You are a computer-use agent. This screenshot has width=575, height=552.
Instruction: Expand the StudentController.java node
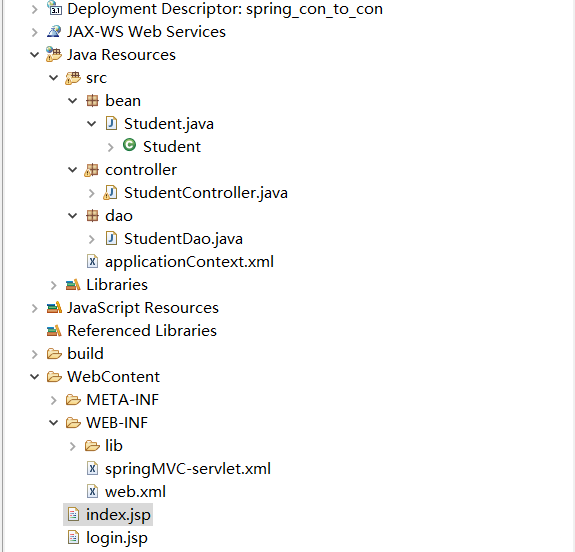tap(92, 193)
